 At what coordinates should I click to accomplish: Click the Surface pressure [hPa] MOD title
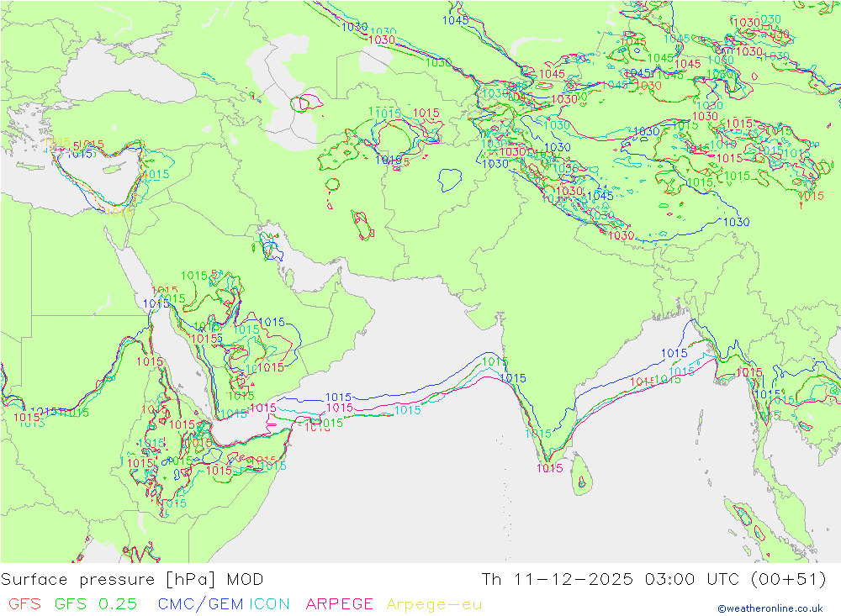click(132, 580)
